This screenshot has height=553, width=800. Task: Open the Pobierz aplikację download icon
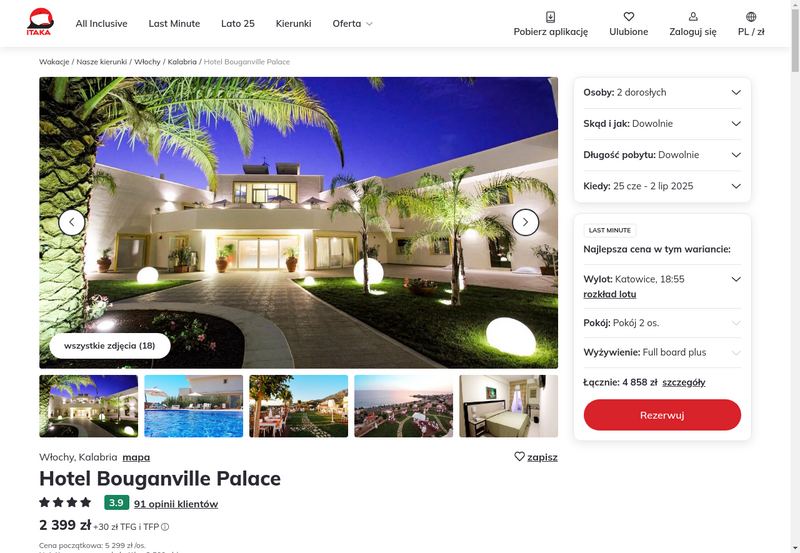point(551,17)
